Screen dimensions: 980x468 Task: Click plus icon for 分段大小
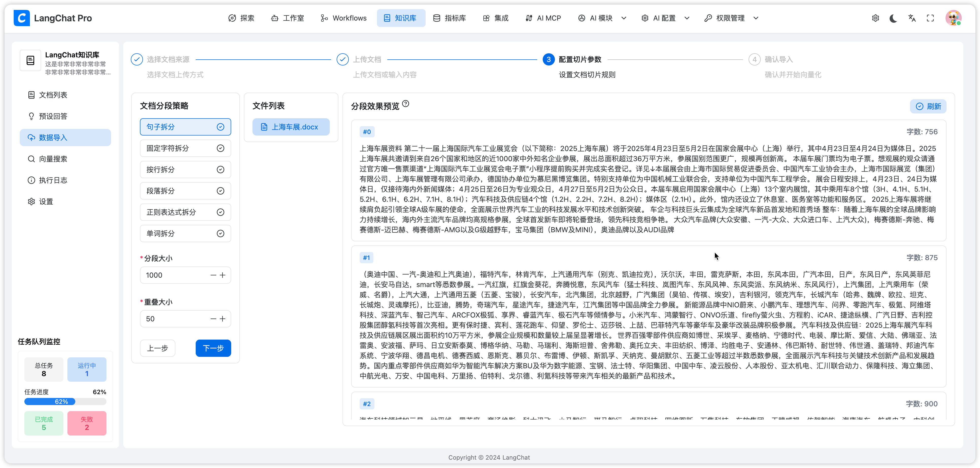223,275
